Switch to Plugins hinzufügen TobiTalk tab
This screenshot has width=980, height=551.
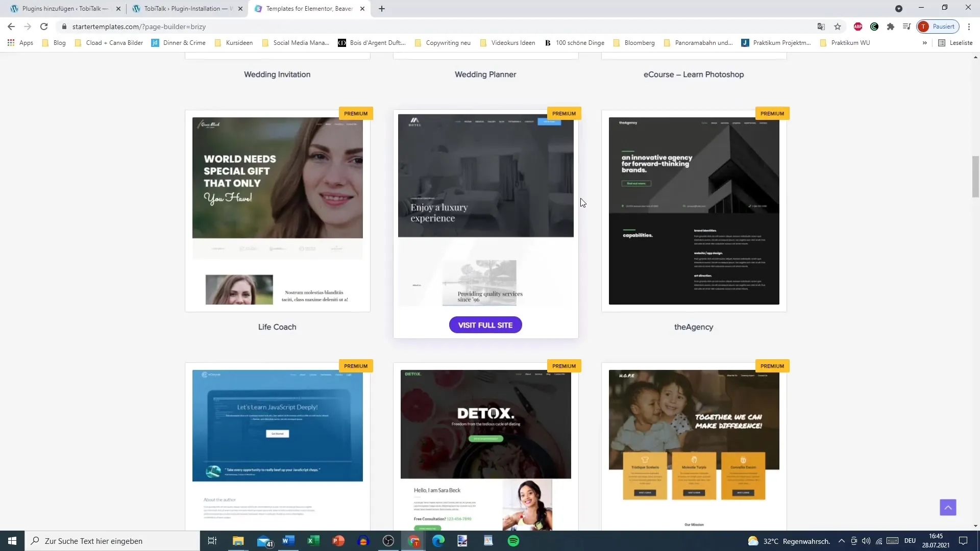tap(64, 9)
